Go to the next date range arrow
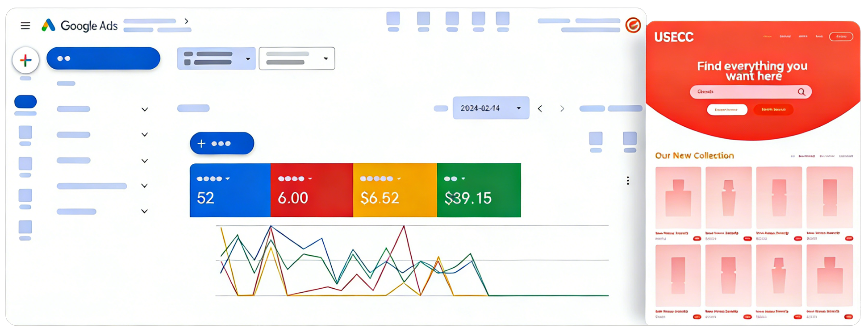This screenshot has height=332, width=868. [562, 108]
